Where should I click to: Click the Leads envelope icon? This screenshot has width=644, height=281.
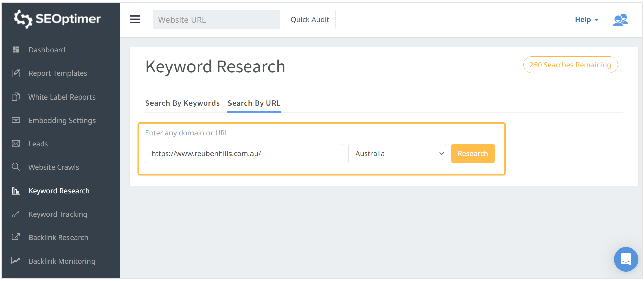[x=16, y=144]
